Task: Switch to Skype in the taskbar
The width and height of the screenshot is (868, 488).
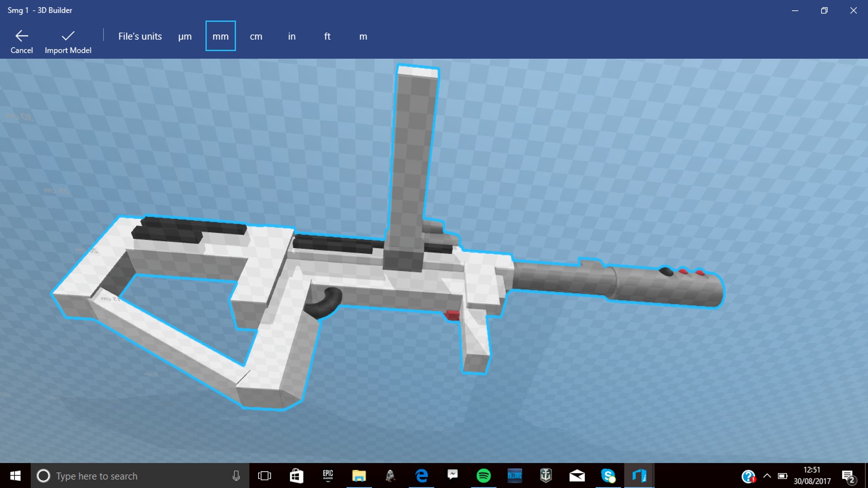Action: coord(609,476)
